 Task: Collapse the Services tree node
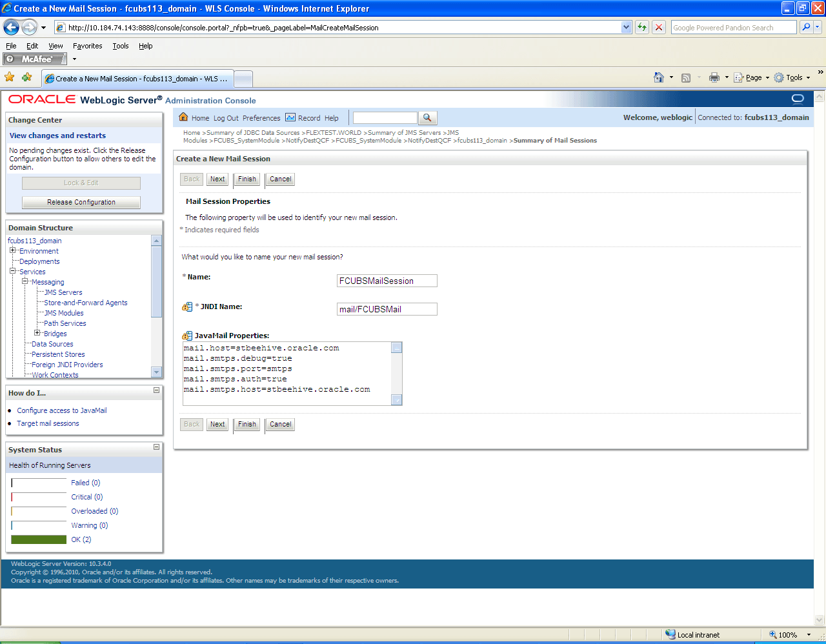point(12,271)
